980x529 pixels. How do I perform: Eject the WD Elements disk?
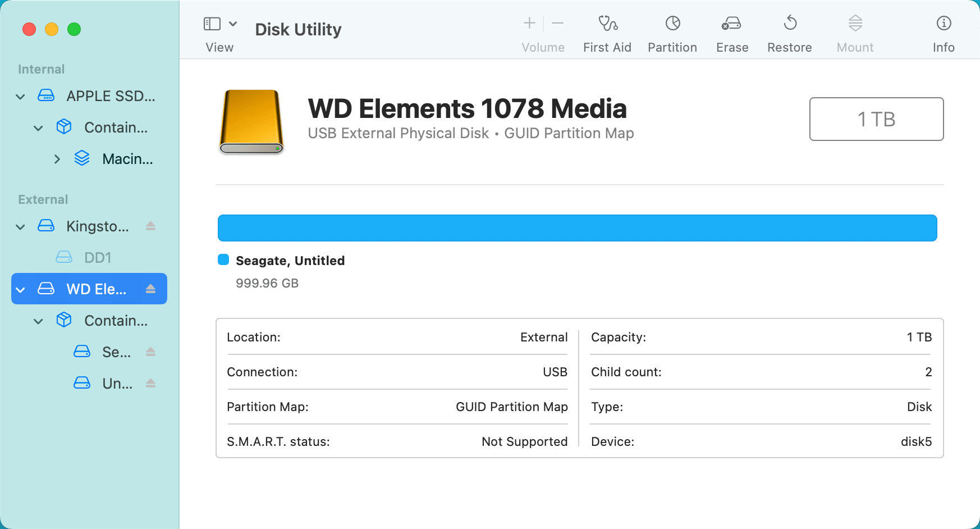coord(150,289)
